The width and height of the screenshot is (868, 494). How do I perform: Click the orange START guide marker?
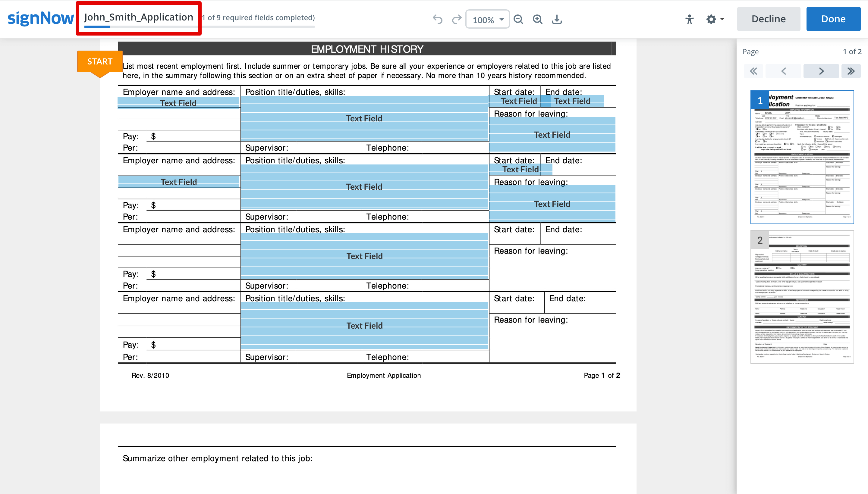click(x=99, y=61)
